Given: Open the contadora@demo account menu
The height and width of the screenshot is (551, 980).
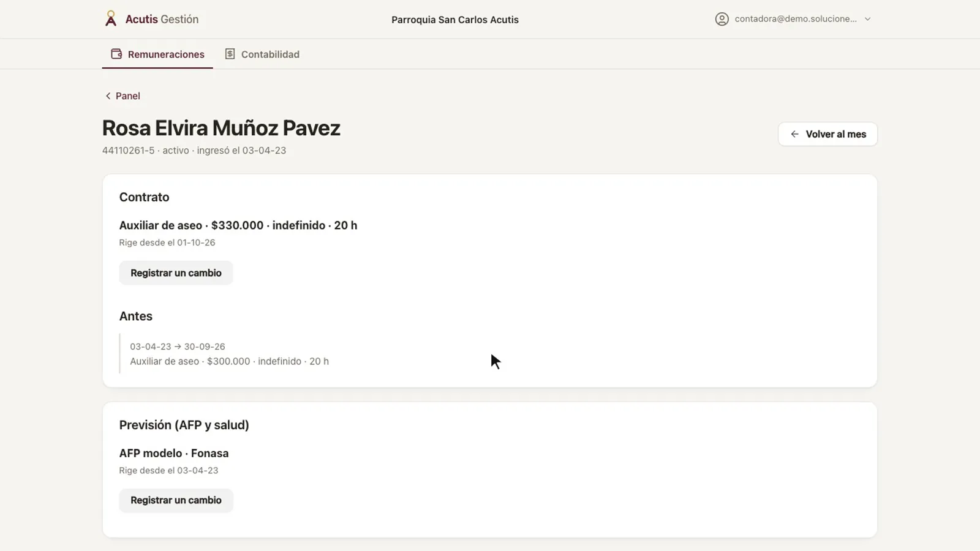Looking at the screenshot, I should click(793, 19).
